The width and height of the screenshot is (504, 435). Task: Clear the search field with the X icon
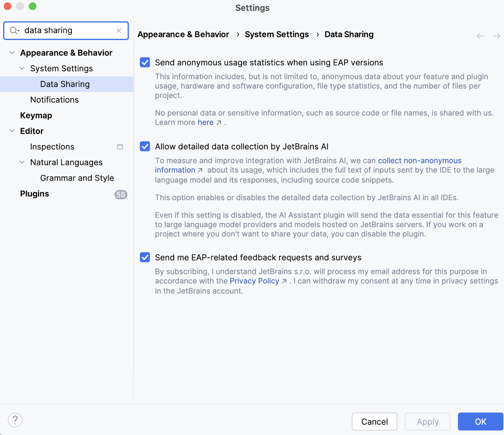[x=119, y=31]
